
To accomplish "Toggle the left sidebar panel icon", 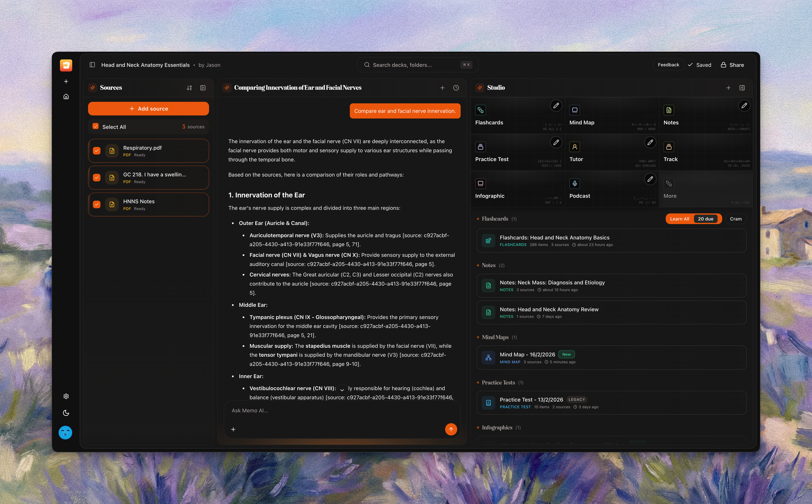I will tap(92, 65).
